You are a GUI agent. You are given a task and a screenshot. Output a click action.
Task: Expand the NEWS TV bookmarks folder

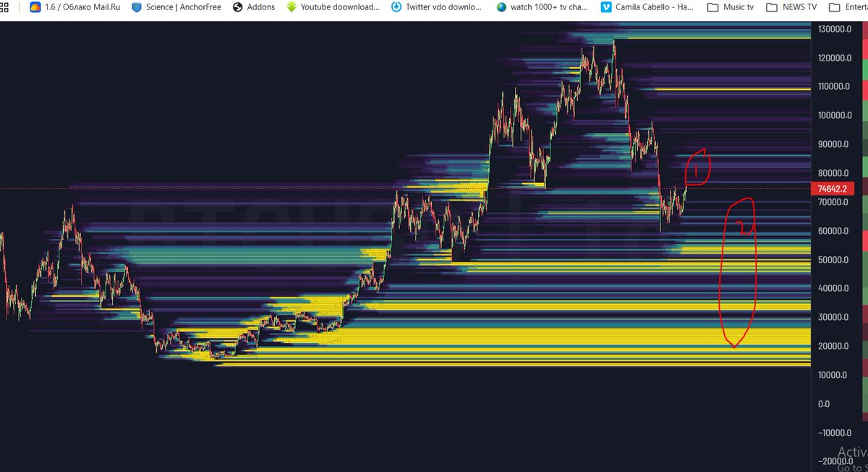point(791,7)
